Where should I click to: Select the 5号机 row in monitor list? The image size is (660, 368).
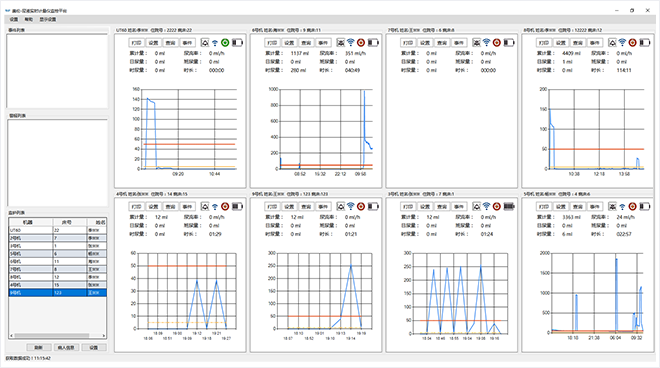coord(58,254)
